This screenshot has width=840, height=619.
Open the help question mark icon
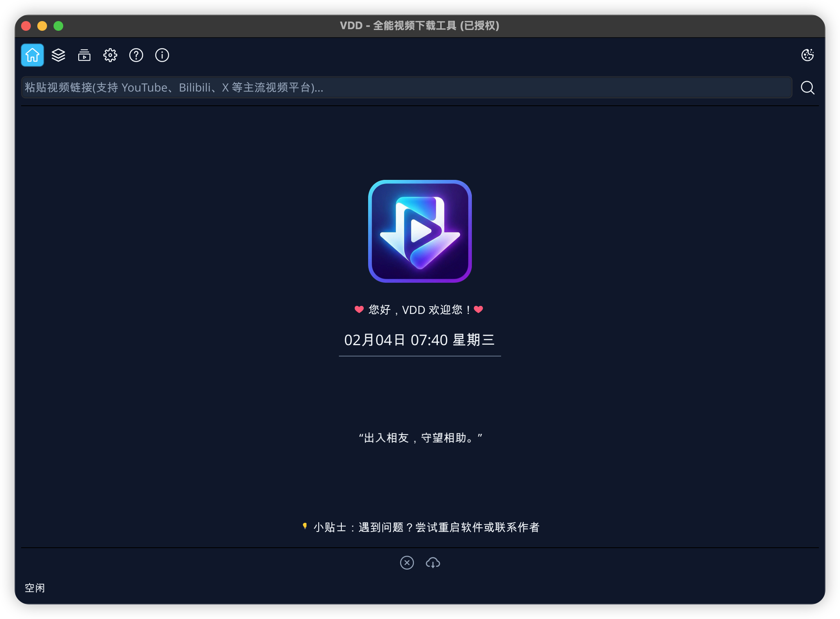(x=136, y=55)
